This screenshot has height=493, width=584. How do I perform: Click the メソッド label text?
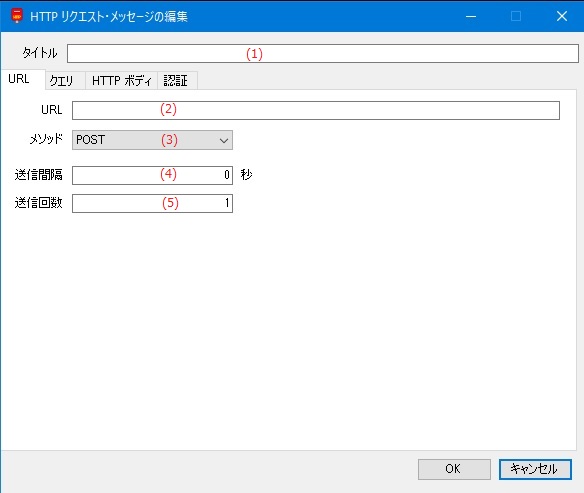[x=46, y=139]
